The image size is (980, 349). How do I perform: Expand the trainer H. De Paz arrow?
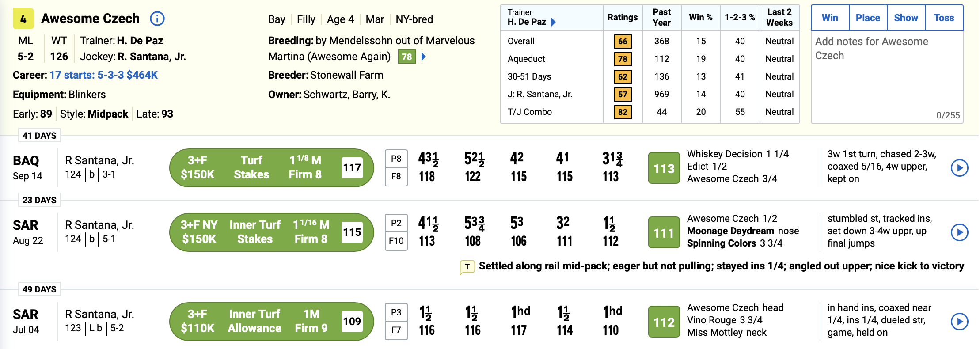[554, 22]
